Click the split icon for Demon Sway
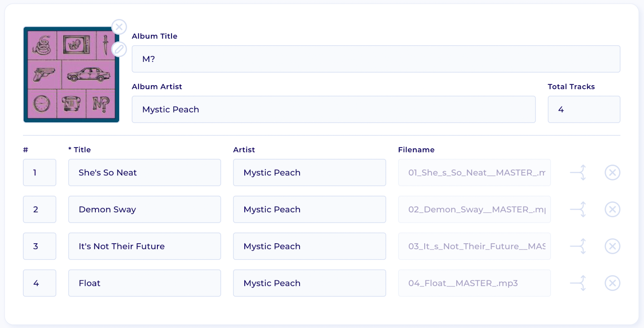The height and width of the screenshot is (328, 644). 578,209
